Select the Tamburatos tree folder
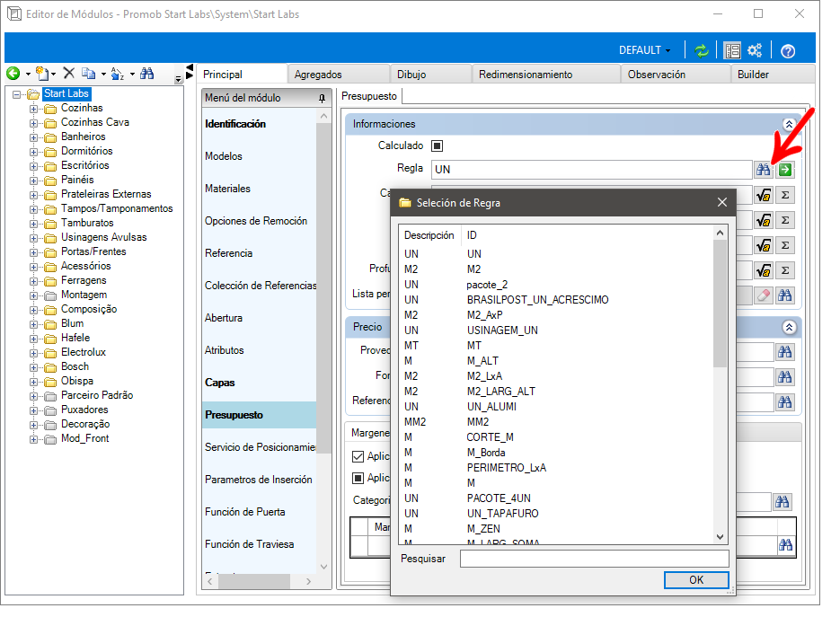 [87, 223]
